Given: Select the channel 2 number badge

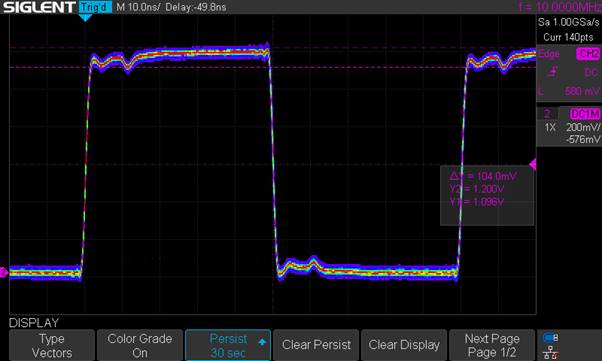Looking at the screenshot, I should pyautogui.click(x=547, y=114).
